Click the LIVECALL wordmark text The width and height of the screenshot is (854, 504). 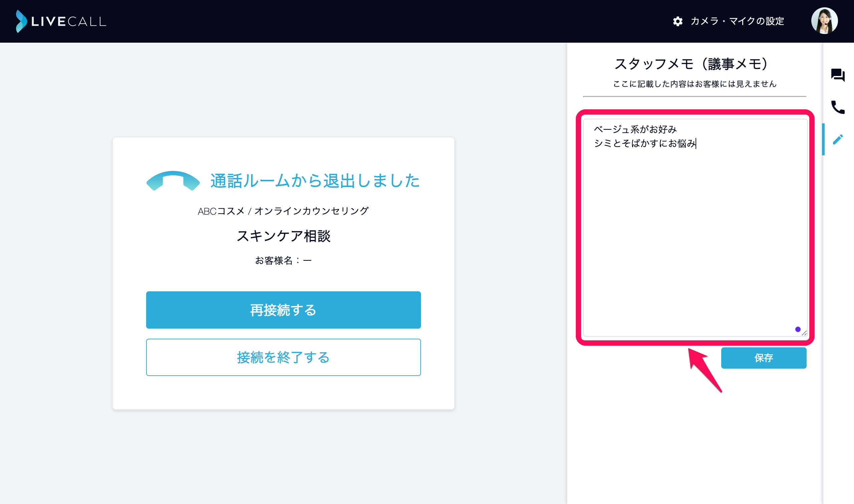[x=69, y=22]
